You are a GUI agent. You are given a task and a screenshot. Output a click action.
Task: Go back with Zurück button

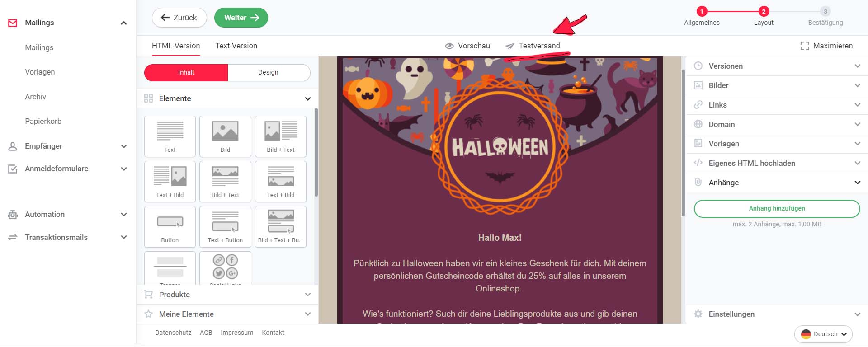coord(179,18)
